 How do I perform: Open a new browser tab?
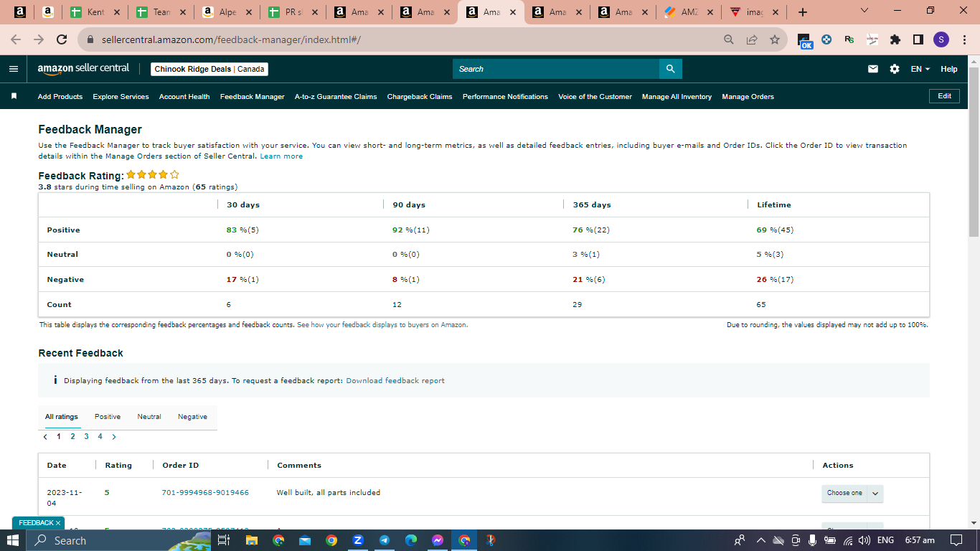[803, 12]
